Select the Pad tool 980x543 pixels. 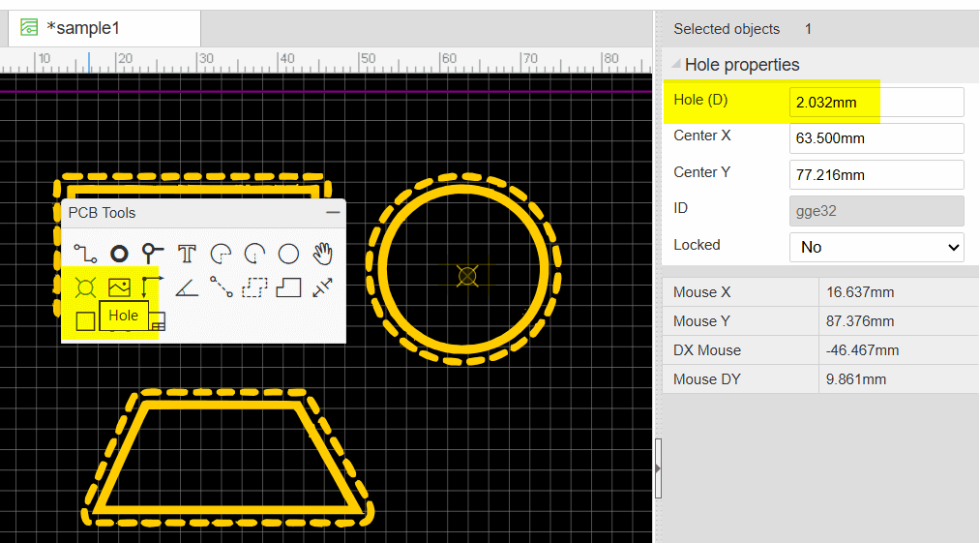[x=119, y=255]
